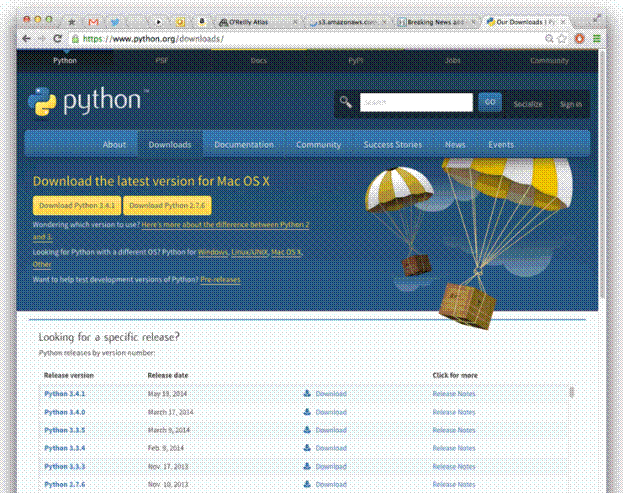This screenshot has height=494, width=624.
Task: Open Docs in the top bar
Action: click(x=259, y=61)
